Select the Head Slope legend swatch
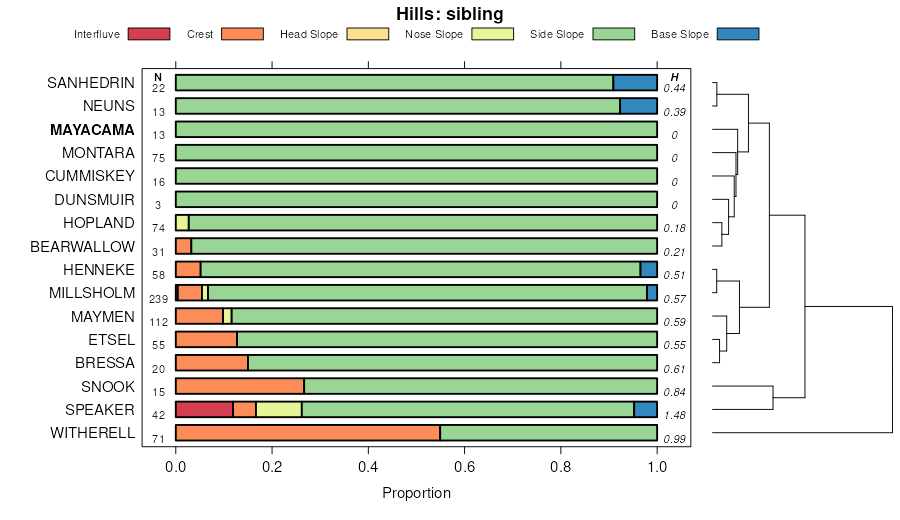The height and width of the screenshot is (520, 900). click(x=367, y=34)
